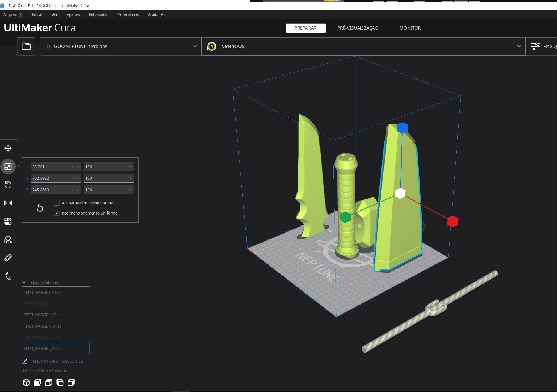
Task: Select the Scale tool
Action: click(x=8, y=167)
